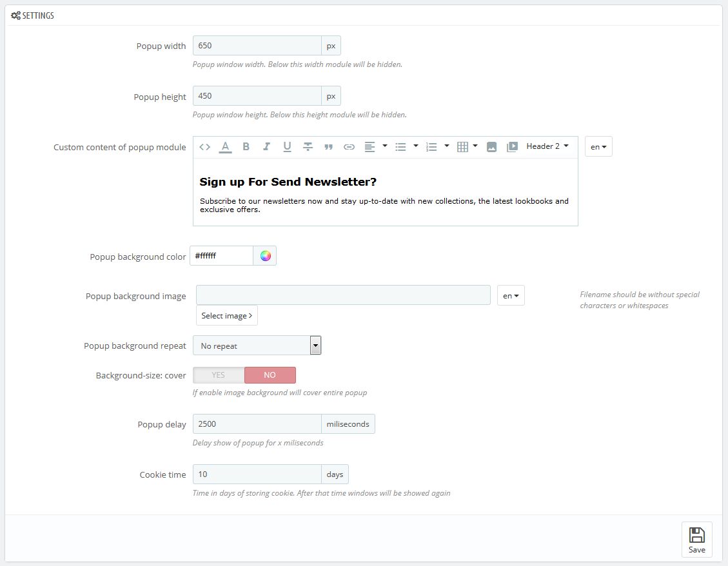Open the background color picker wheel
Viewport: 728px width, 566px height.
pos(265,256)
